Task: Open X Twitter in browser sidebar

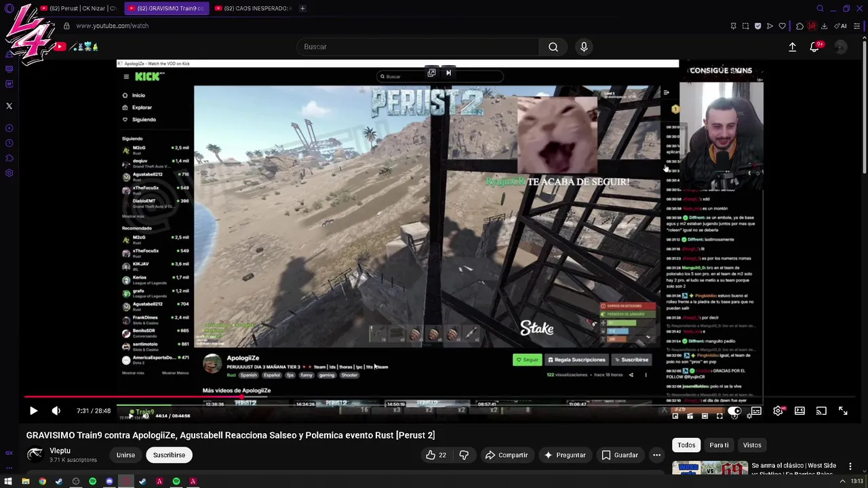Action: [x=9, y=106]
